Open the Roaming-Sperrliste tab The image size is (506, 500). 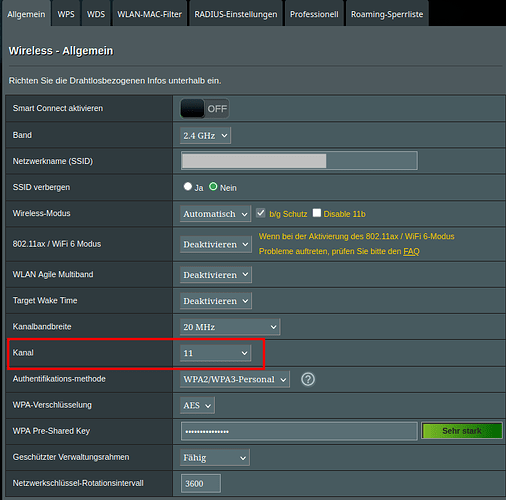387,14
